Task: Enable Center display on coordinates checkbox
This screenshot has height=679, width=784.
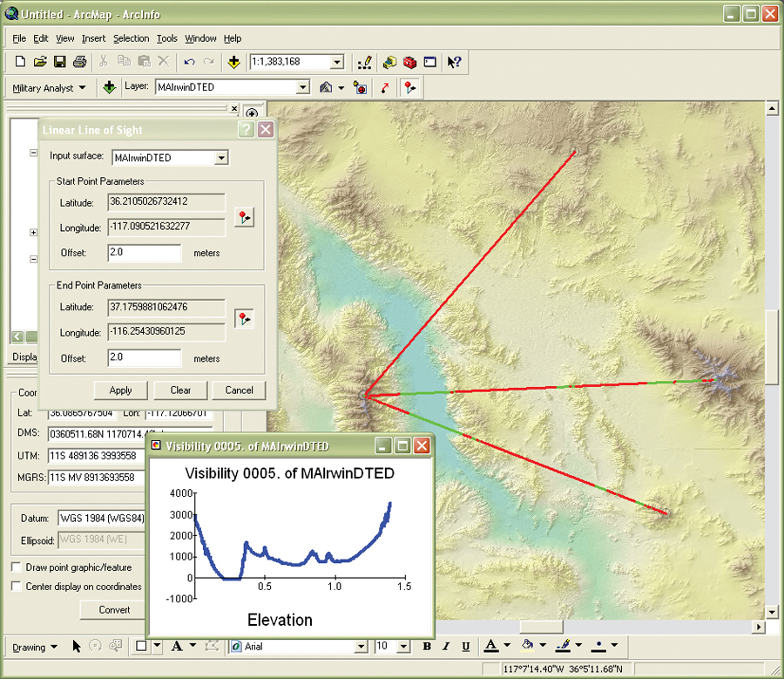Action: pos(17,586)
